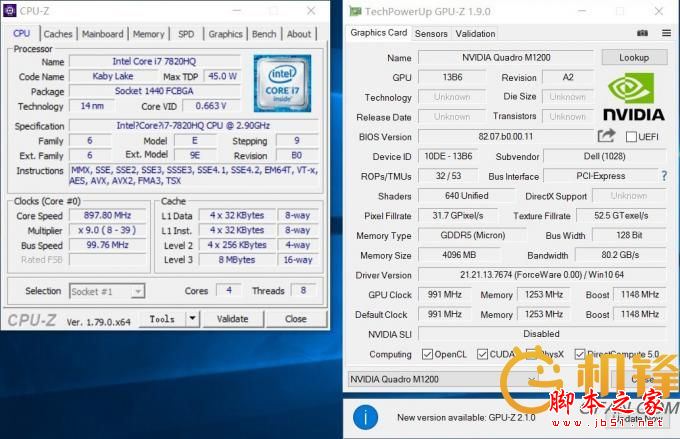This screenshot has height=439, width=680.
Task: Switch to the About tab
Action: point(299,34)
